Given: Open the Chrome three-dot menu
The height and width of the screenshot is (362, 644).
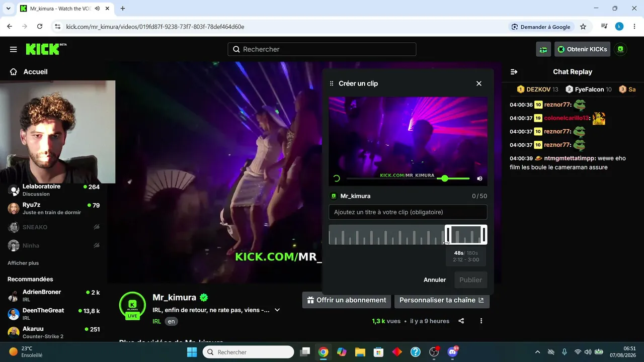Looking at the screenshot, I should [x=634, y=27].
